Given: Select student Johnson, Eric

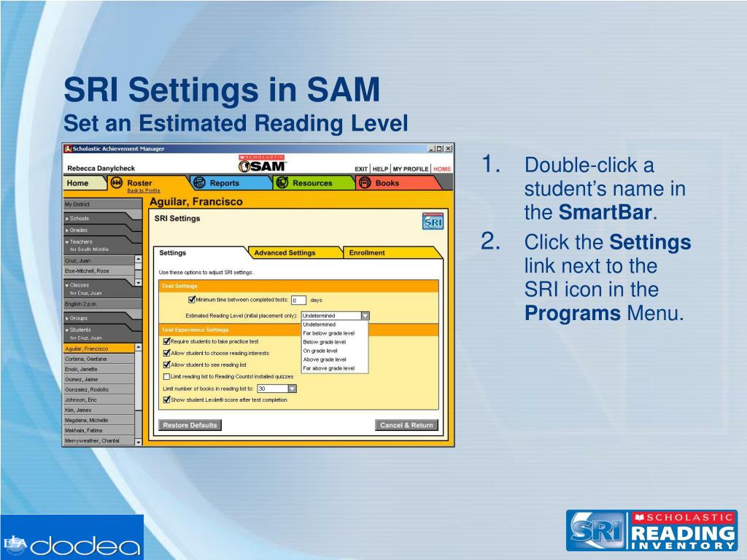Looking at the screenshot, I should 98,400.
